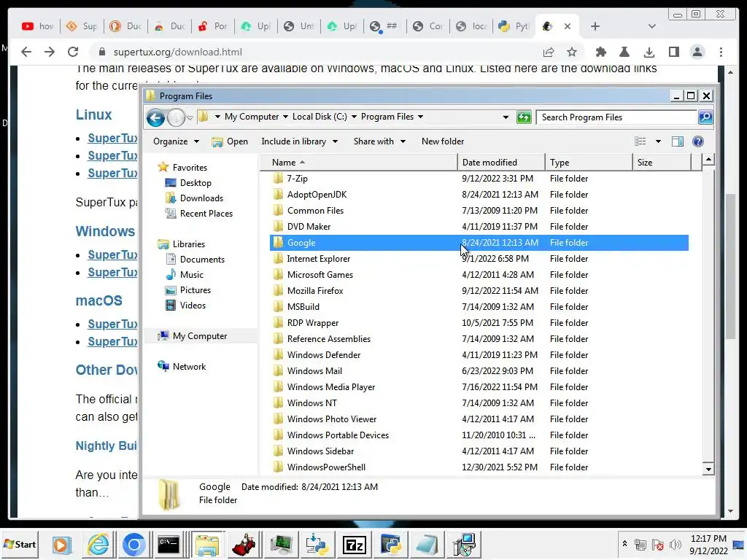The image size is (747, 560).
Task: Go back in the Chrome browser
Action: coord(26,52)
